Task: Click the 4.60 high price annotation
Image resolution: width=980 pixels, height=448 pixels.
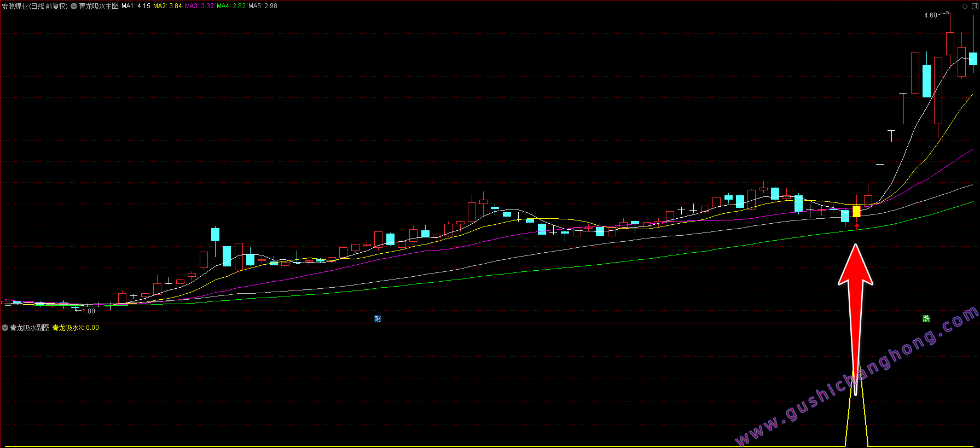Action: pyautogui.click(x=930, y=15)
